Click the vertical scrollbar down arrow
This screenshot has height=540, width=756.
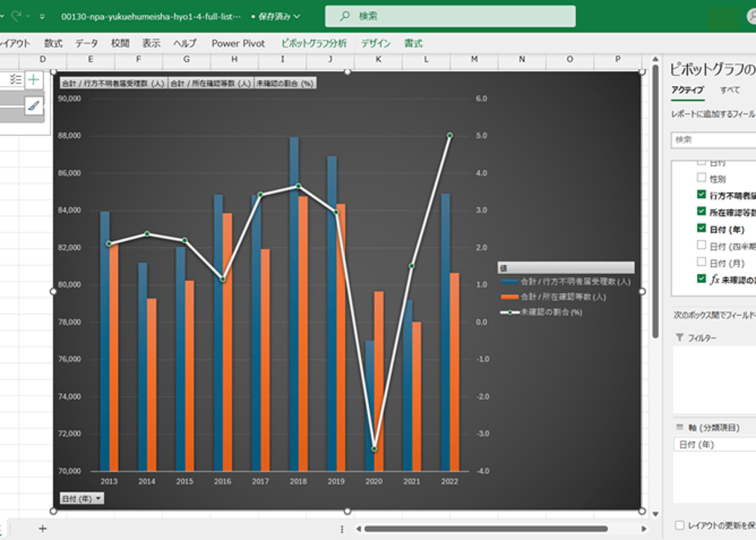click(x=655, y=514)
